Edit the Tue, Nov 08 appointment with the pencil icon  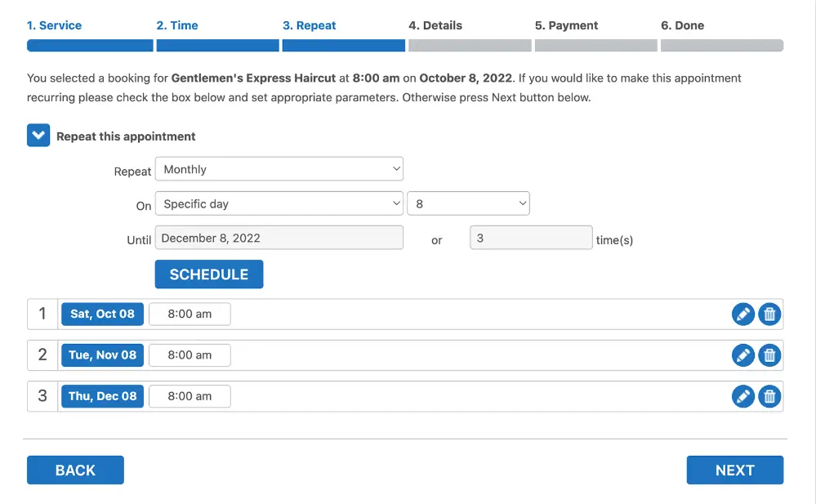[x=743, y=355]
